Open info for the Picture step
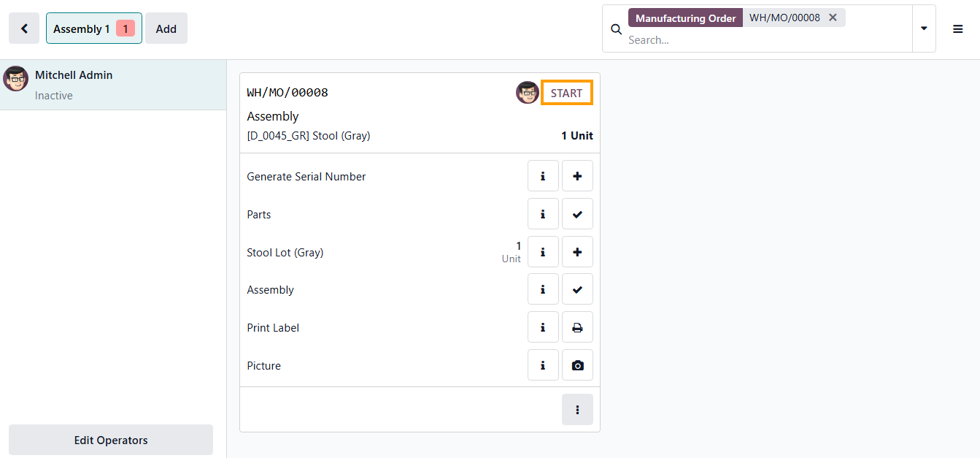Viewport: 980px width, 458px height. [543, 365]
